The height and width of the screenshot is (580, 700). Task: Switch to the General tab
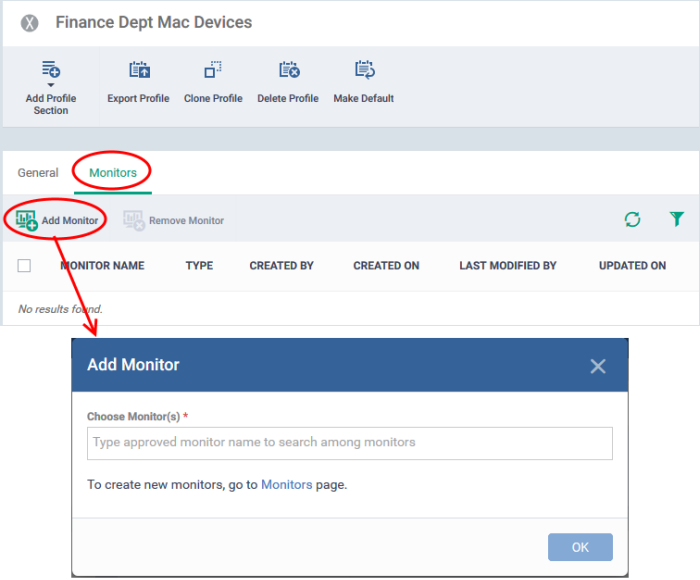tap(38, 173)
